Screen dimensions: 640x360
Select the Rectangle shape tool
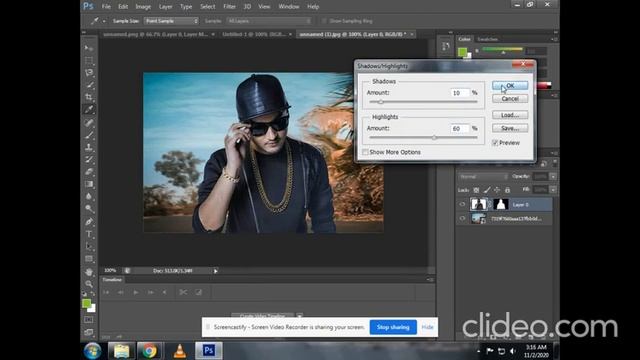click(89, 259)
